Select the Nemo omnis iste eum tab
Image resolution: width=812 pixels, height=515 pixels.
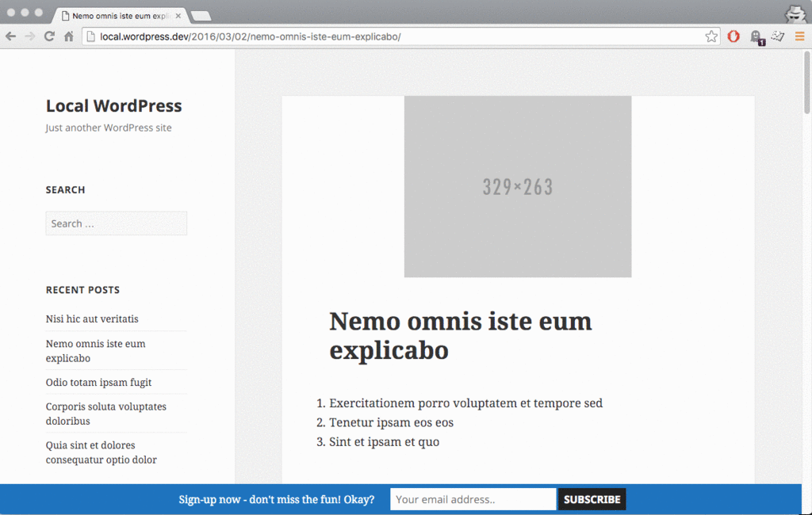(x=119, y=16)
